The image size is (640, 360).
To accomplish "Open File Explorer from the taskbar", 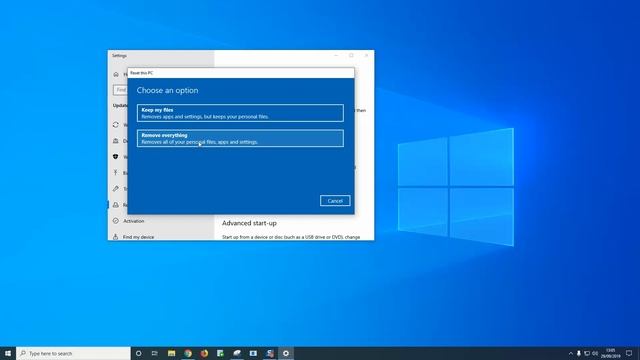I will pos(171,353).
